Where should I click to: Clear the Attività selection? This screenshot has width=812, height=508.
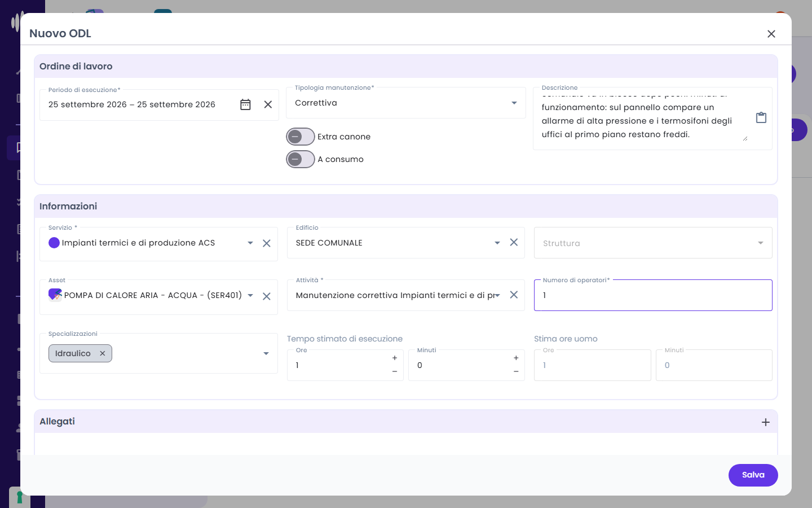point(514,295)
